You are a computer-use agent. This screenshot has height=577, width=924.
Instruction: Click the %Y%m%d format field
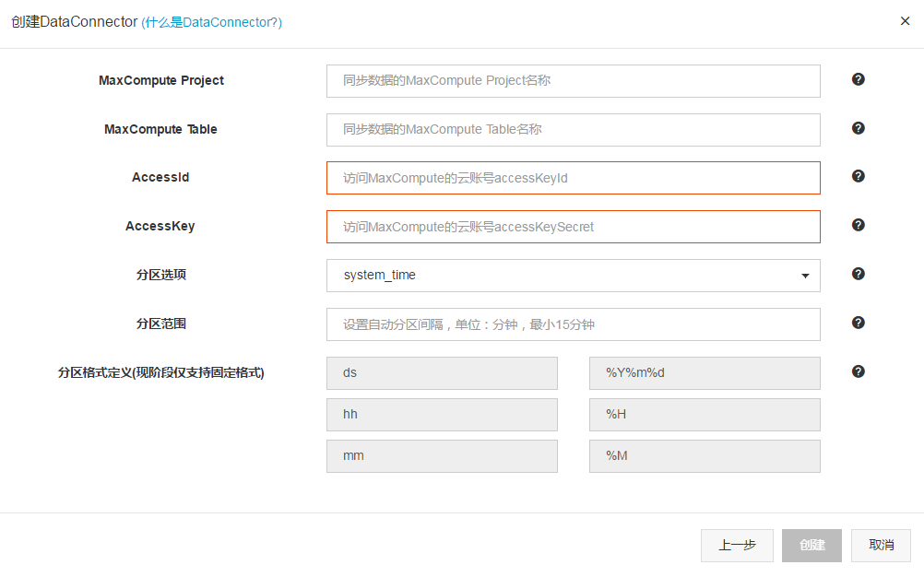[x=705, y=373]
